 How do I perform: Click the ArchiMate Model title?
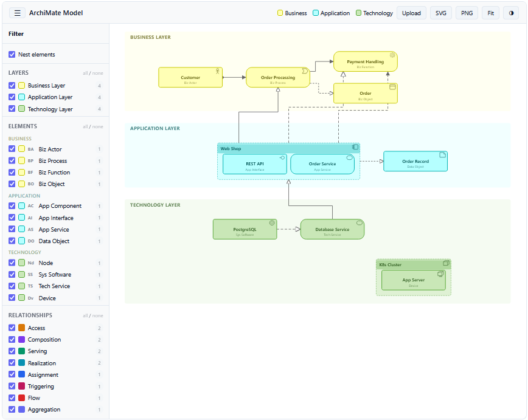56,13
